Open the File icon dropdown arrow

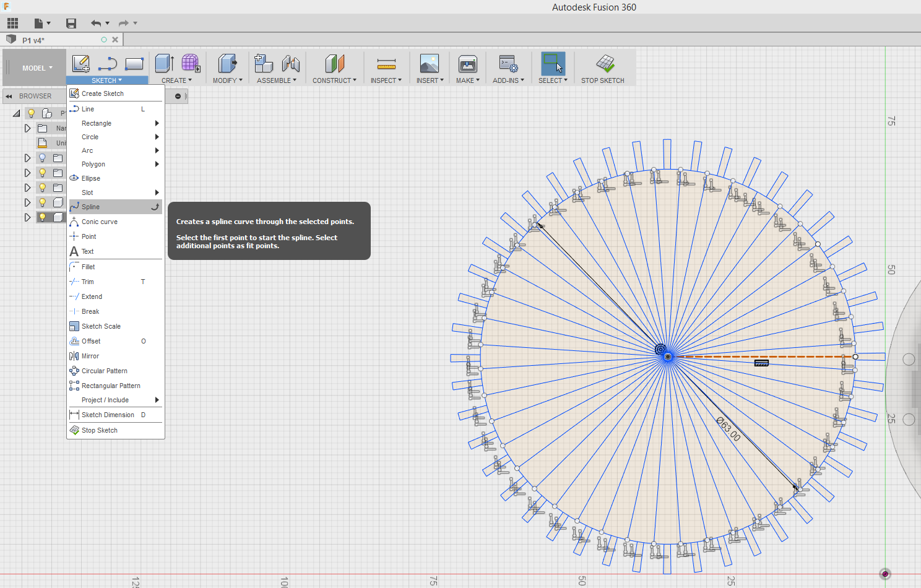[48, 24]
